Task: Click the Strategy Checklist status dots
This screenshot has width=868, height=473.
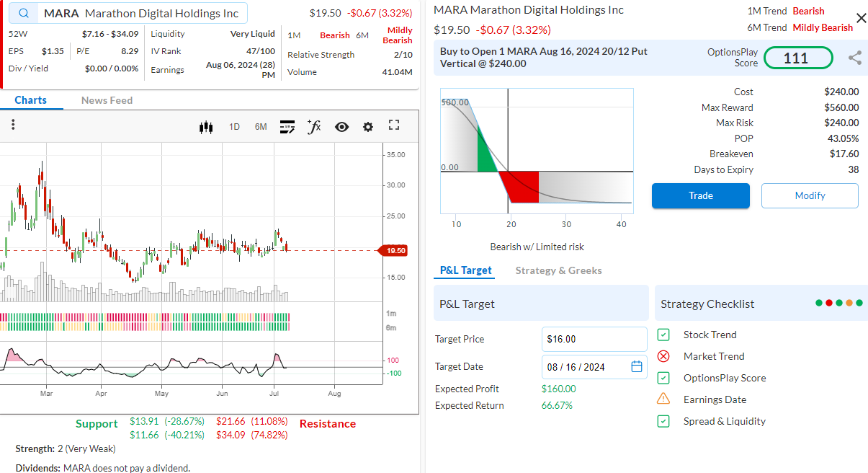Action: pos(838,304)
